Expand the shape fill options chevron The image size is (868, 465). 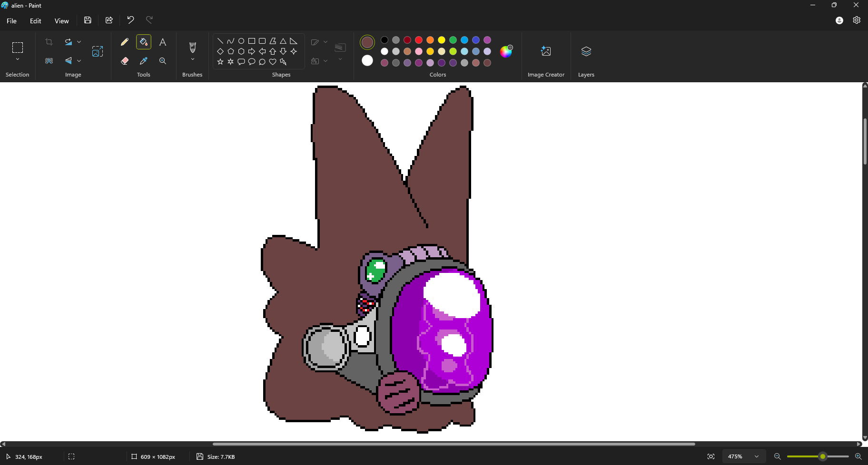pyautogui.click(x=325, y=61)
